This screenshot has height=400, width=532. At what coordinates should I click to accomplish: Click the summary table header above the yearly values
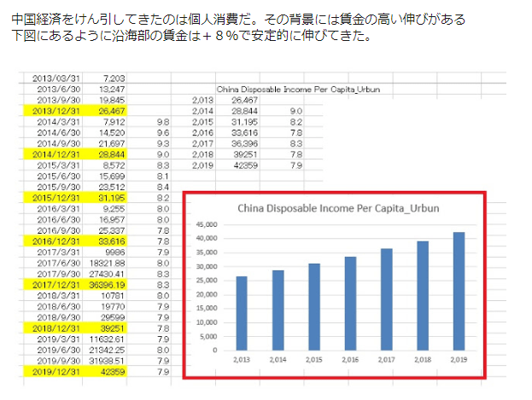point(298,89)
